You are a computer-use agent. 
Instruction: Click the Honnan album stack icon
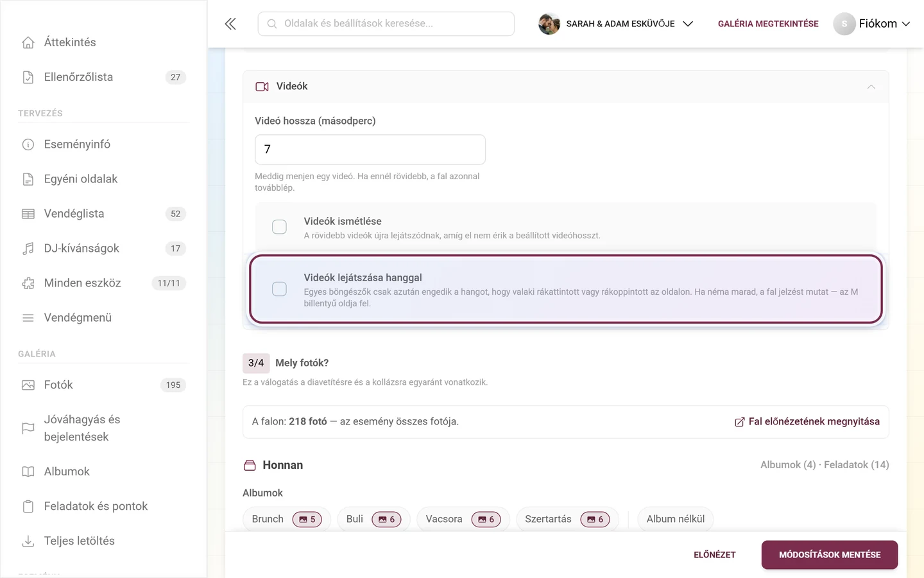[x=250, y=465]
